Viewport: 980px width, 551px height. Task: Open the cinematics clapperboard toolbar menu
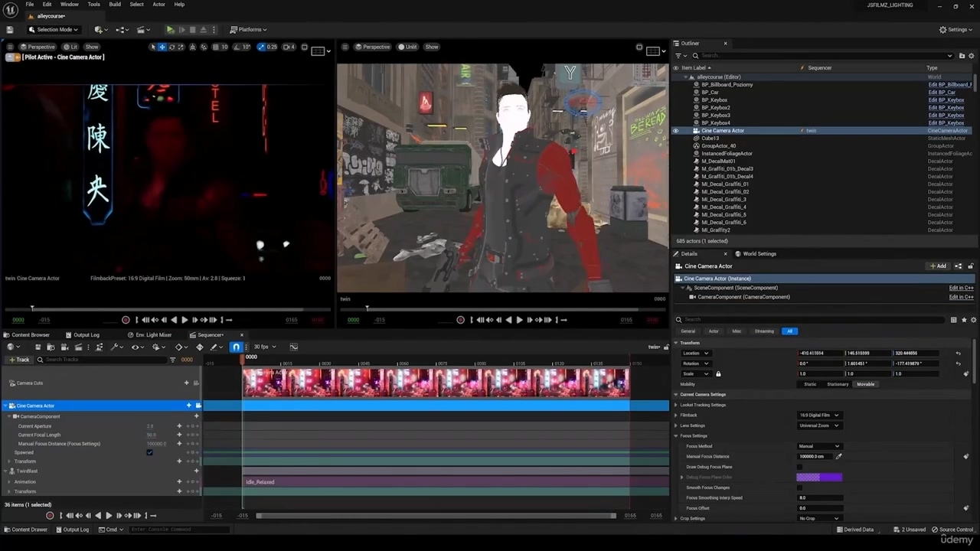pos(144,30)
